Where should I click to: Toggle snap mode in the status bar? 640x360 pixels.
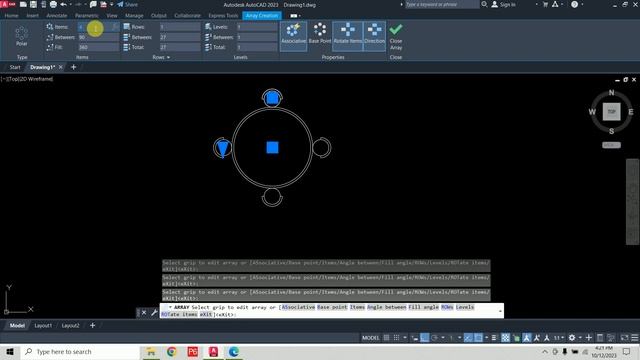(x=396, y=338)
